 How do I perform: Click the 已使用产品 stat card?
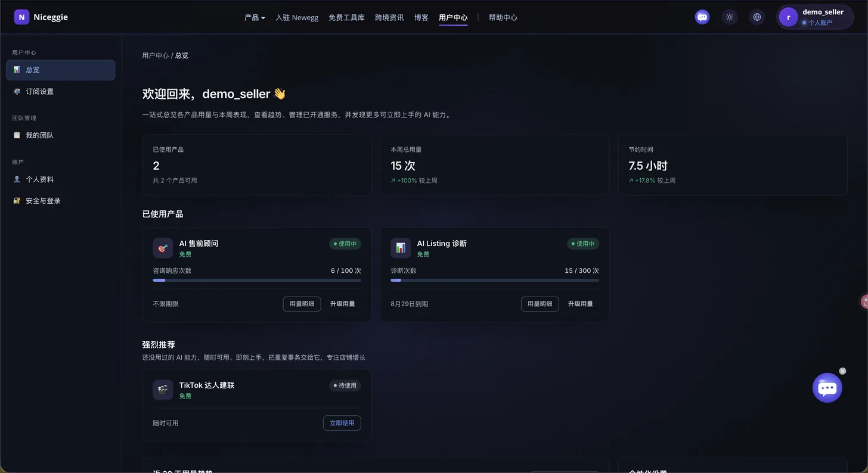pos(257,165)
